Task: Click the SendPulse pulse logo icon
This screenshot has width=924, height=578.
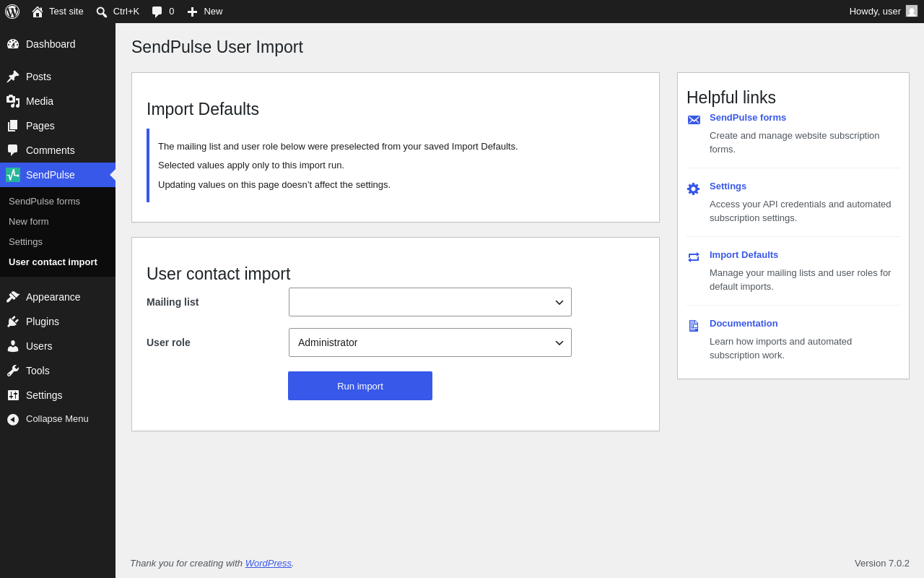Action: coord(13,175)
